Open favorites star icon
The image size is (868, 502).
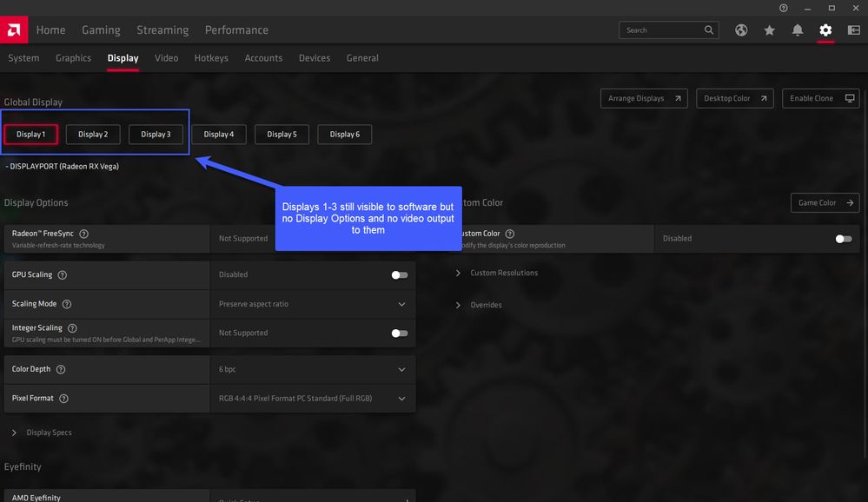[x=769, y=30]
